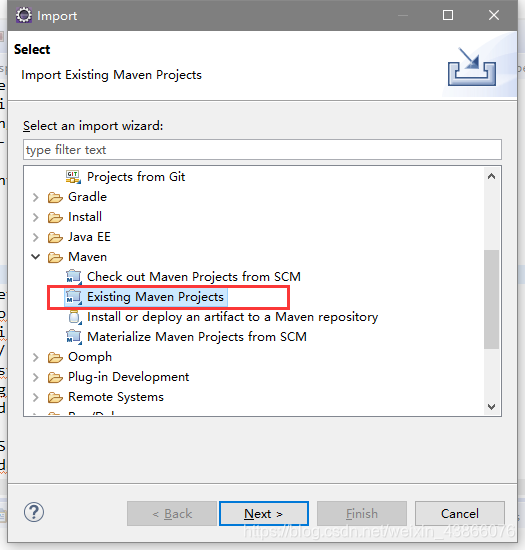Click the Install folder icon
This screenshot has width=525, height=550.
coord(55,217)
